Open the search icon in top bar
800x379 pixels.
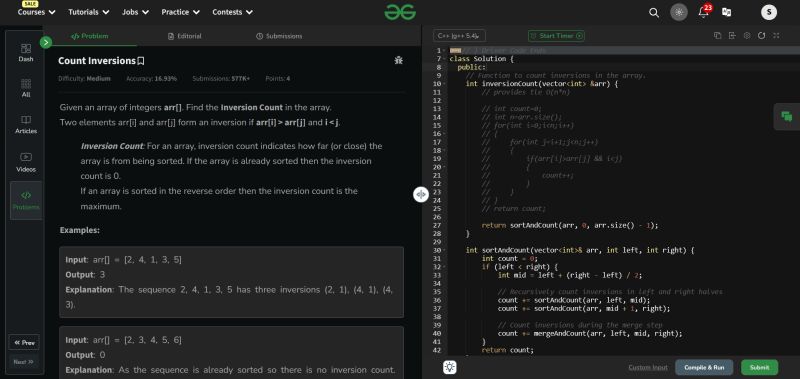654,12
